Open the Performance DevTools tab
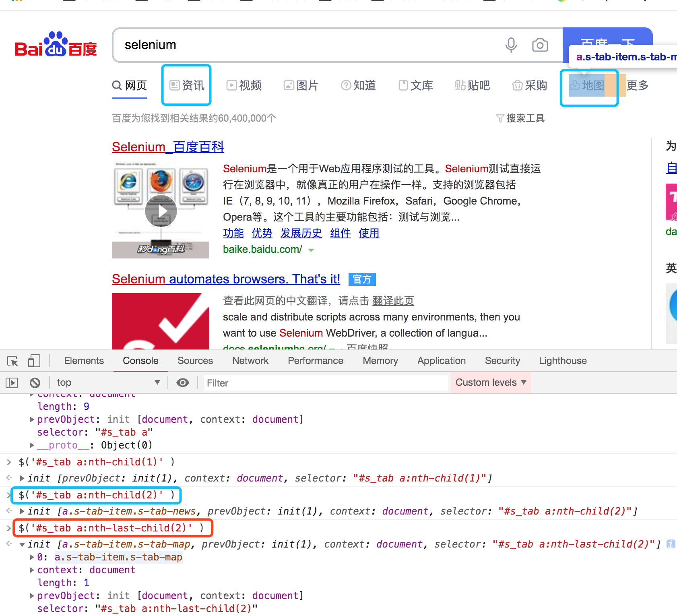The height and width of the screenshot is (616, 677). [x=316, y=361]
